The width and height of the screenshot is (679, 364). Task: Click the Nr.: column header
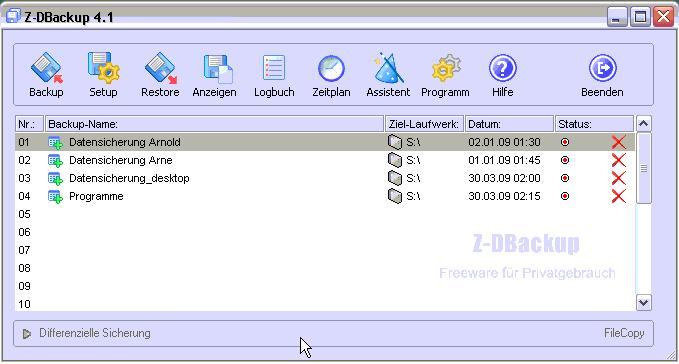[x=29, y=124]
